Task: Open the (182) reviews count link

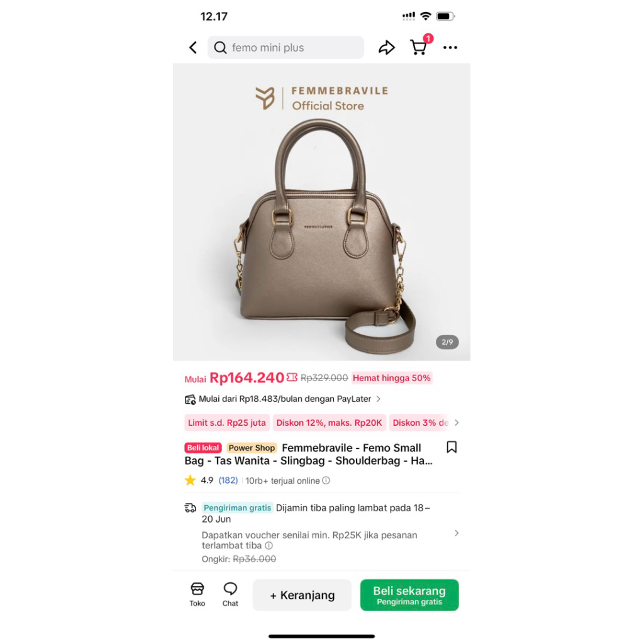Action: (x=228, y=480)
